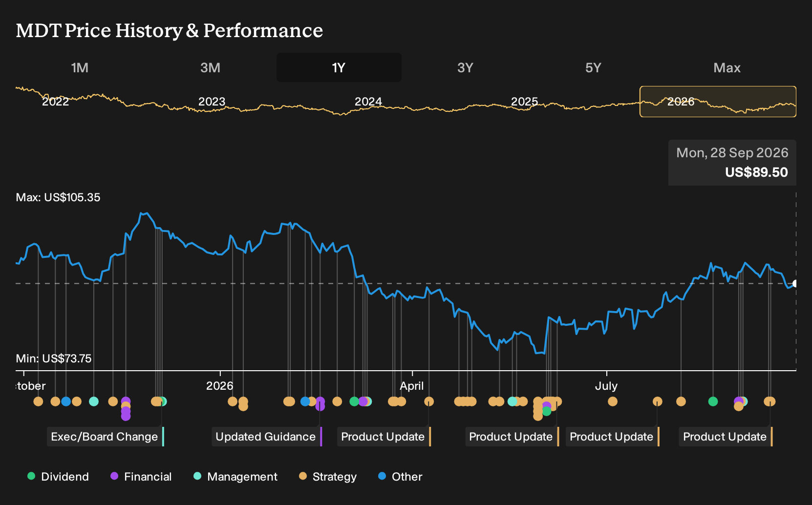Select the 1M time range tab
This screenshot has height=505, width=812.
[80, 67]
